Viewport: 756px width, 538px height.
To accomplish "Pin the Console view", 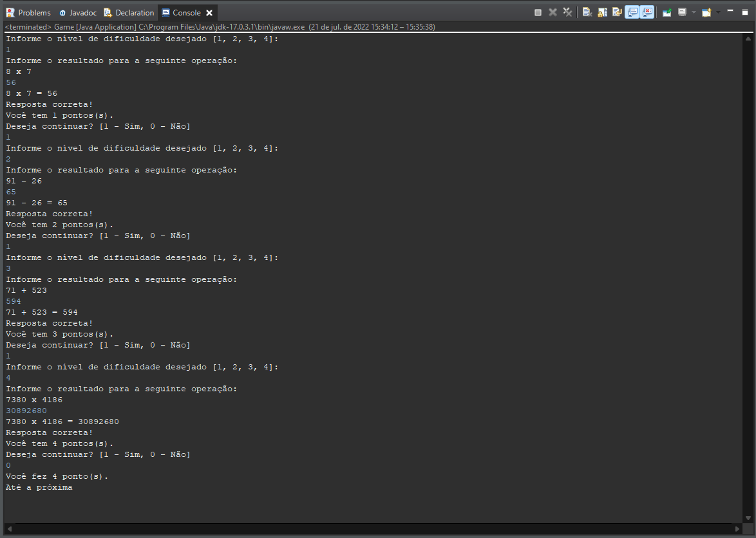I will click(666, 12).
